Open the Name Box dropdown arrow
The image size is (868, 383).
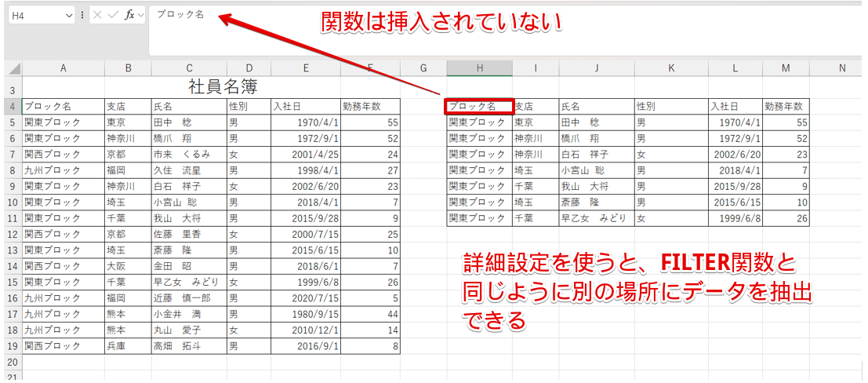(69, 15)
